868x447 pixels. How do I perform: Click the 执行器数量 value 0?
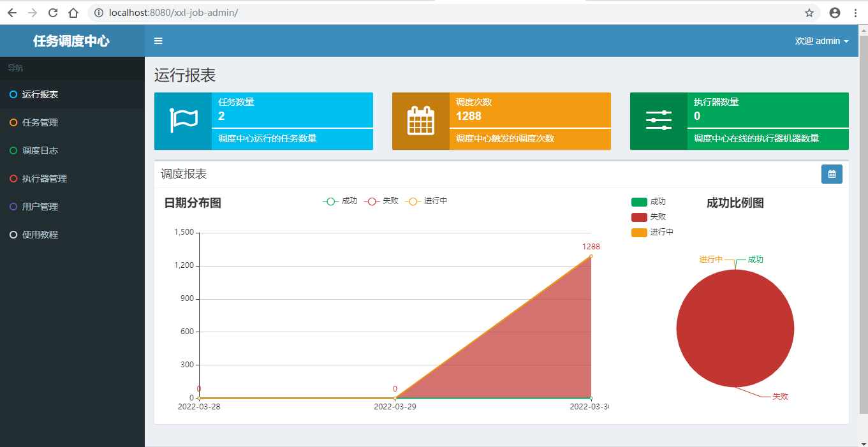[697, 116]
